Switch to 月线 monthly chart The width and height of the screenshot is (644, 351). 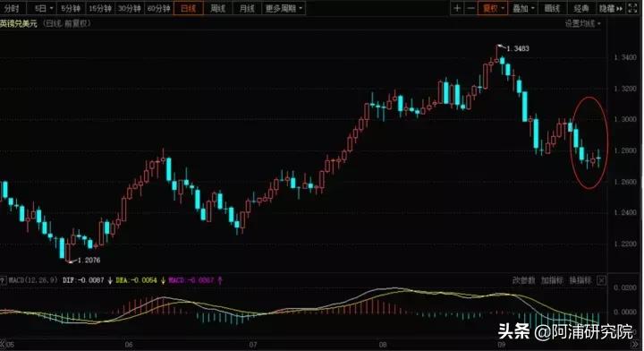pos(247,8)
